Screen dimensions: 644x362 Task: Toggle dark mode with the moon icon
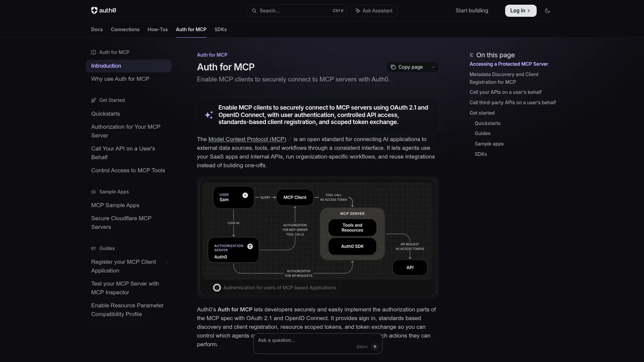[x=547, y=11]
